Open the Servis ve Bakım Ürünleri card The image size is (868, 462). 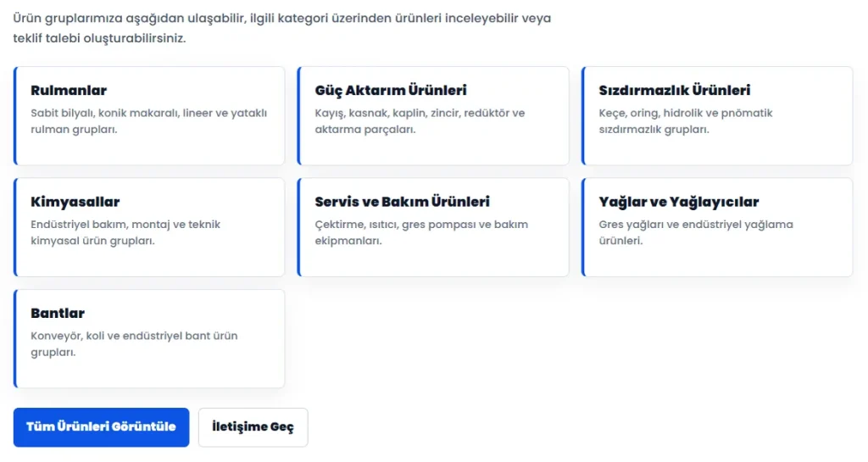[x=433, y=227]
